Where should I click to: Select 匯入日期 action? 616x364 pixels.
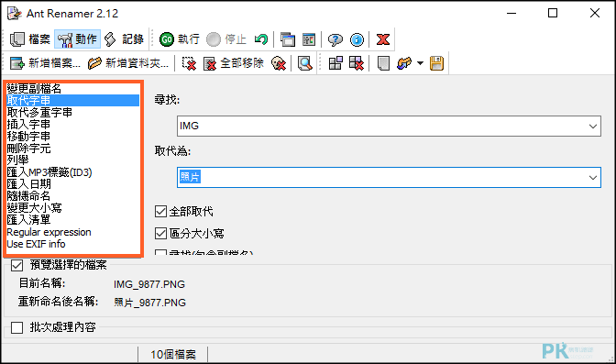tap(73, 184)
